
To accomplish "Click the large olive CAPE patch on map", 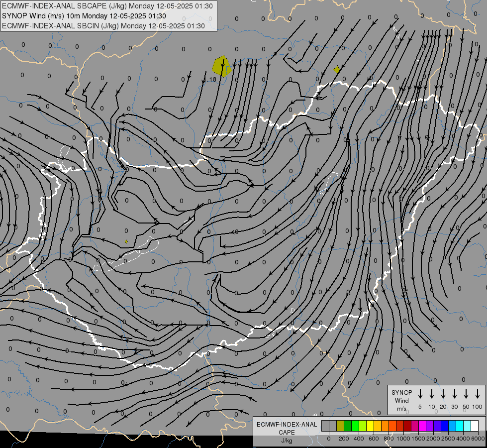I will (222, 67).
